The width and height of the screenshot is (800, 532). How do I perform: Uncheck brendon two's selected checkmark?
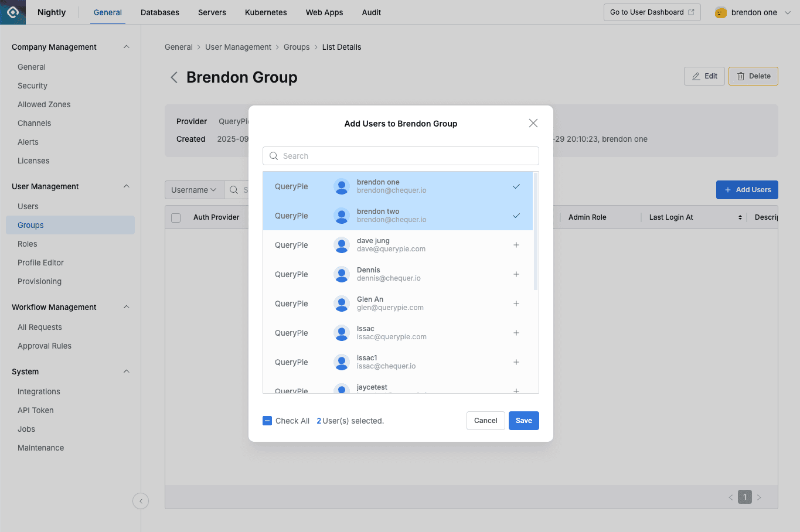tap(516, 216)
